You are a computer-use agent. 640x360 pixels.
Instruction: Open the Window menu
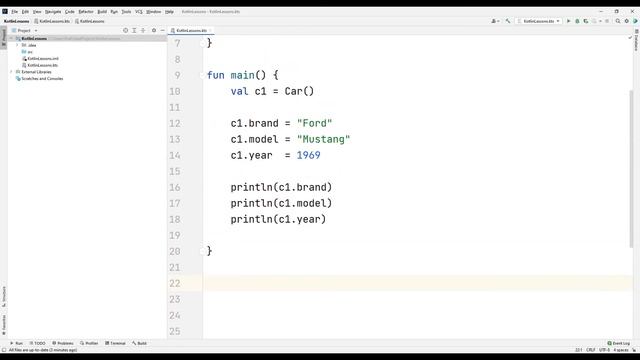(x=154, y=12)
